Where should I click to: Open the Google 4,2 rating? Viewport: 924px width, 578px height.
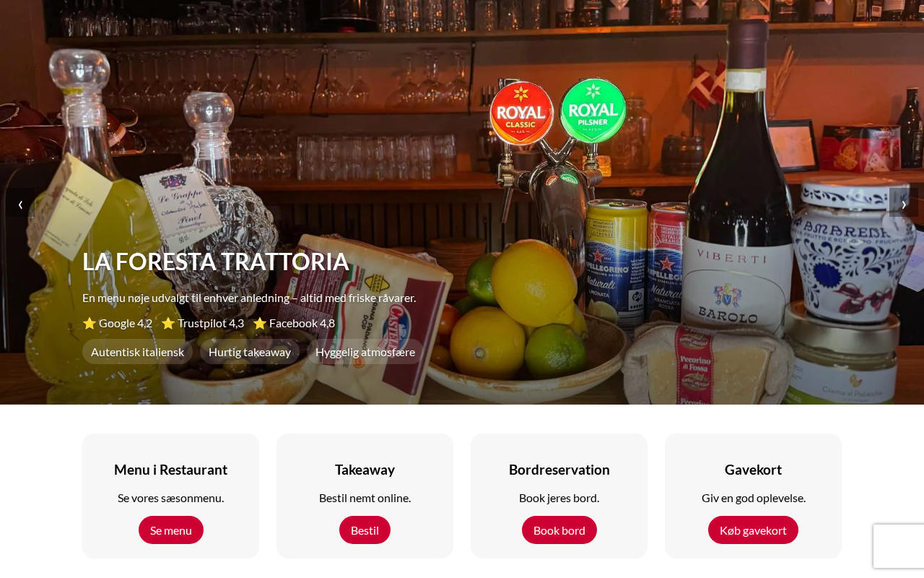(x=118, y=323)
